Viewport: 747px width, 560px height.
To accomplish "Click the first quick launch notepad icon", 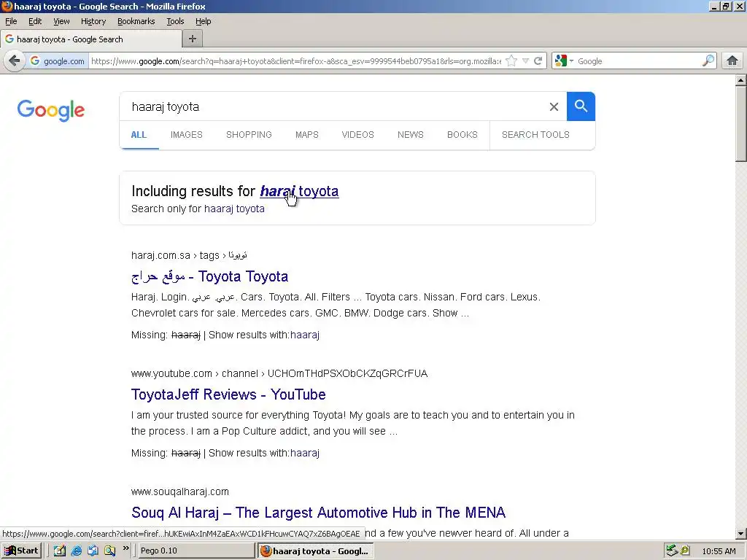I will pos(60,551).
